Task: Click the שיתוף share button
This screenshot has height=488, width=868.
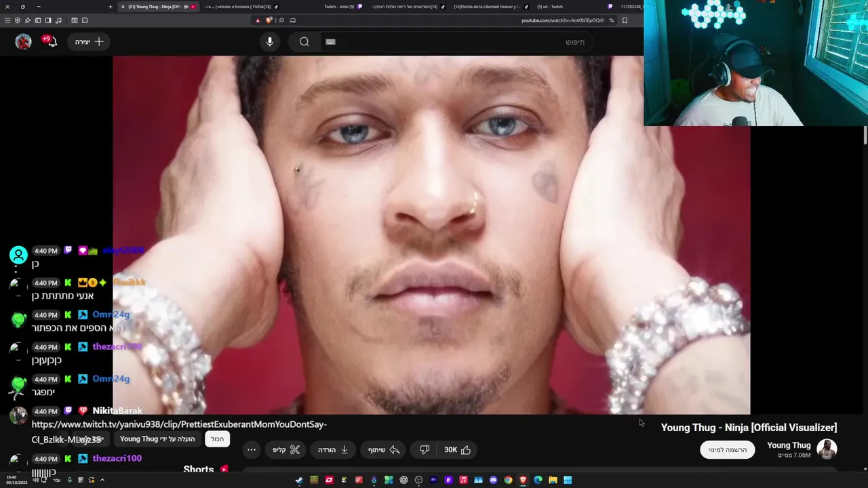Action: [x=384, y=450]
